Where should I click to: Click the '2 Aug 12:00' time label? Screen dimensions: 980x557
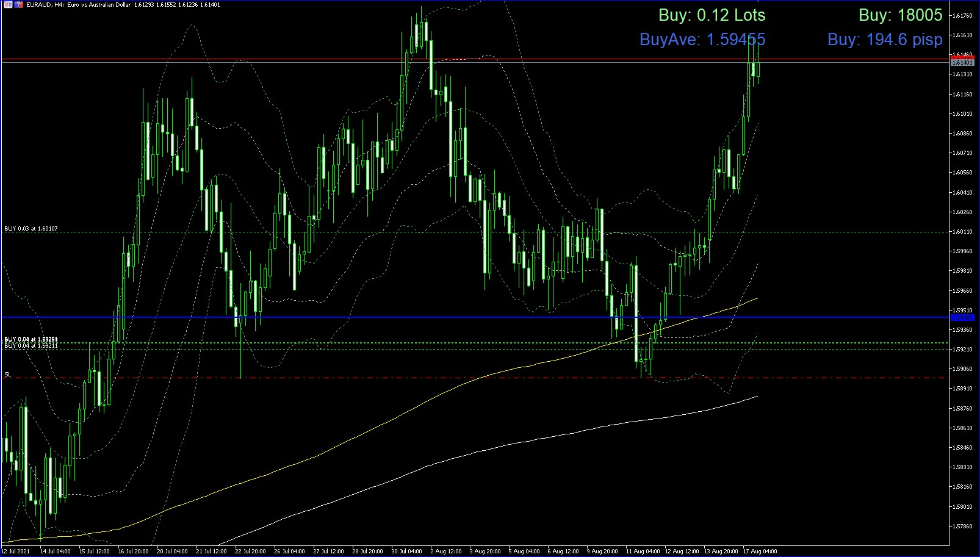point(445,552)
